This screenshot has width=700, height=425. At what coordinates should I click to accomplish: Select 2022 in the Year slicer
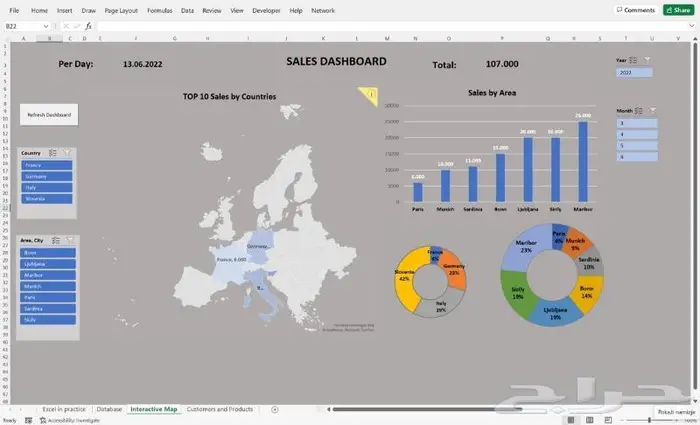[x=634, y=72]
